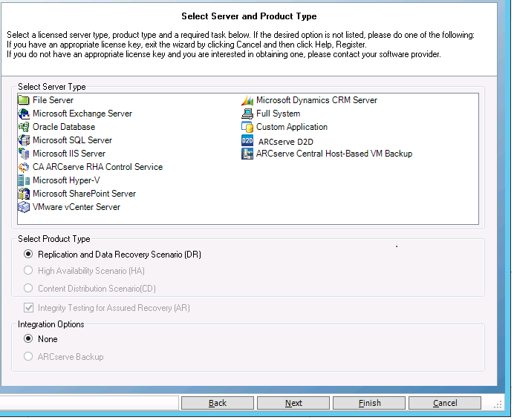This screenshot has width=514, height=420.
Task: Choose the Oracle Database icon
Action: pos(24,127)
